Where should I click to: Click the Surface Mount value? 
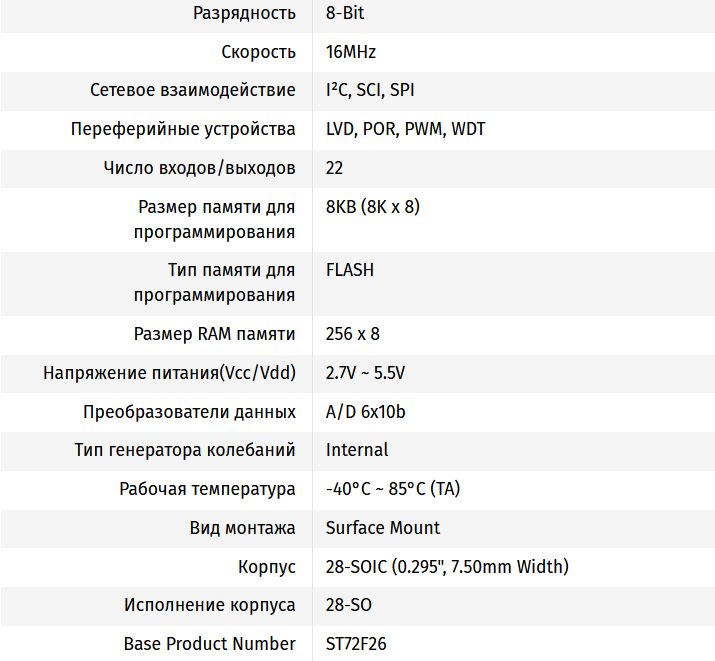click(383, 528)
